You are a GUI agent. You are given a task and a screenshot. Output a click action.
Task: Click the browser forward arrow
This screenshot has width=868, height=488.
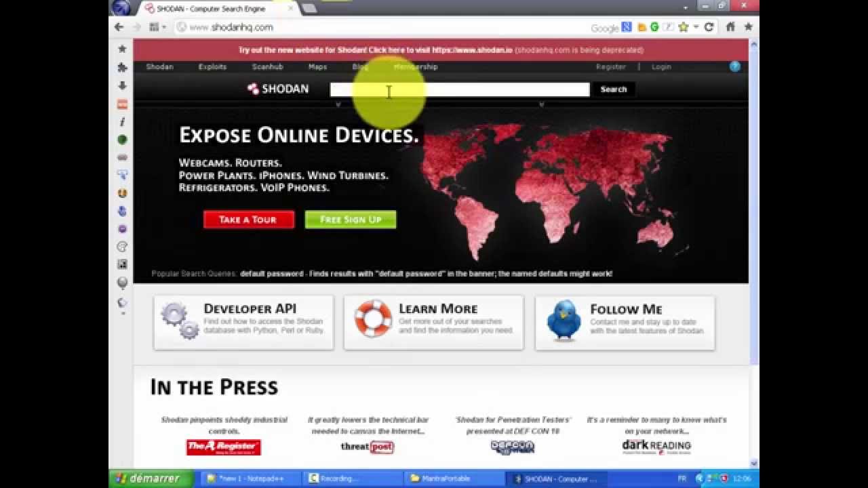click(x=136, y=27)
